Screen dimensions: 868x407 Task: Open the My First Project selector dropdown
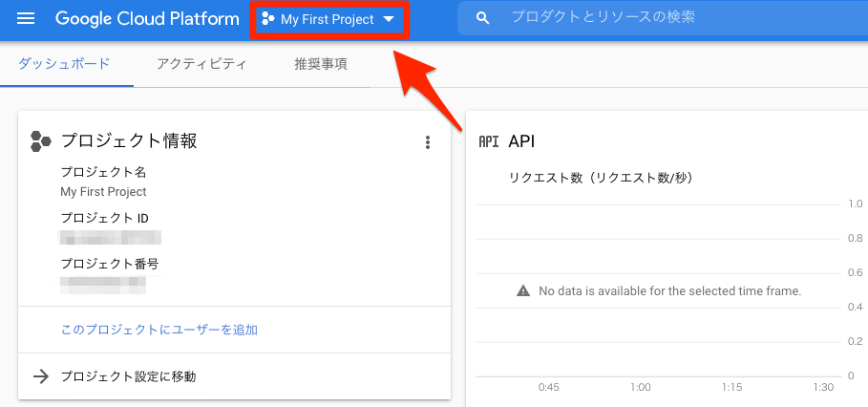click(329, 20)
